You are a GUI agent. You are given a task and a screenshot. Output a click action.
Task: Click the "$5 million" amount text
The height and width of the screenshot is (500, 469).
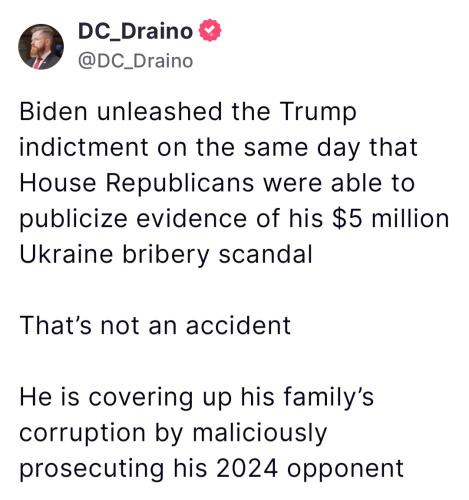tap(391, 219)
